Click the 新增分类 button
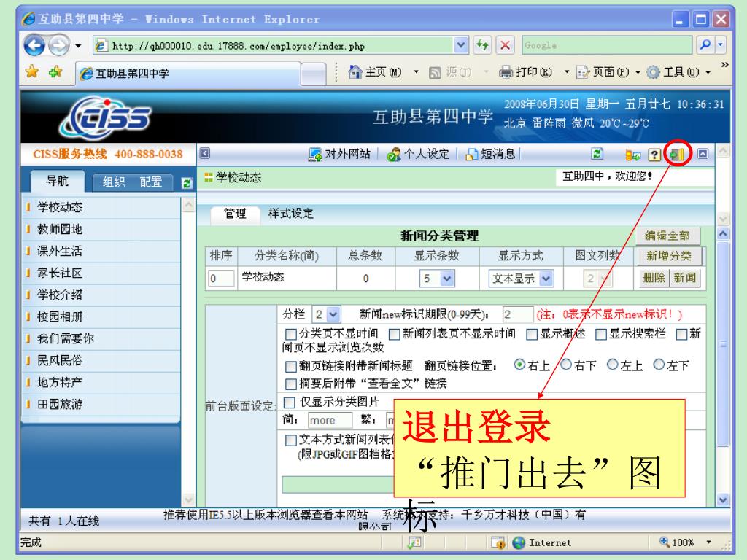Image resolution: width=747 pixels, height=560 pixels. 669,256
